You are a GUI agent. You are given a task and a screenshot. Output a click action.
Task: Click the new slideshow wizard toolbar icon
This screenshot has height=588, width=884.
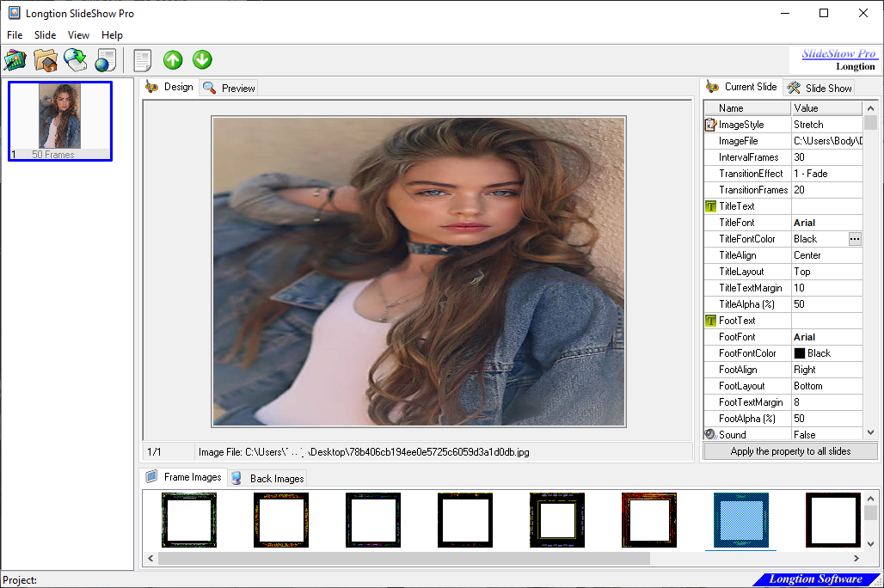tap(15, 60)
